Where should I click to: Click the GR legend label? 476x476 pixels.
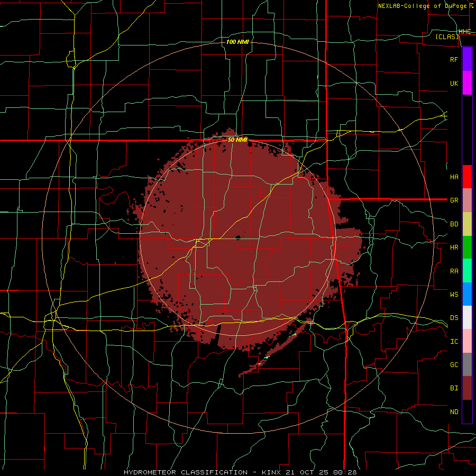(454, 200)
